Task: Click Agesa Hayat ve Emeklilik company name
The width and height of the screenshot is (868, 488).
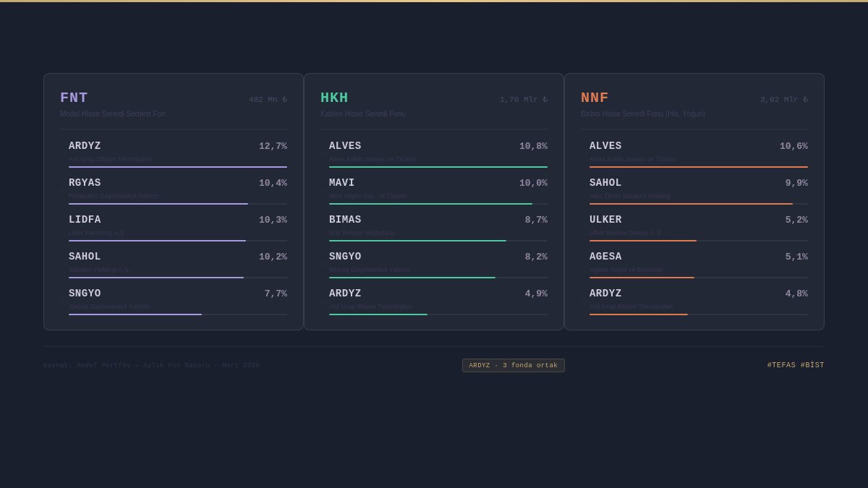Action: click(x=626, y=270)
